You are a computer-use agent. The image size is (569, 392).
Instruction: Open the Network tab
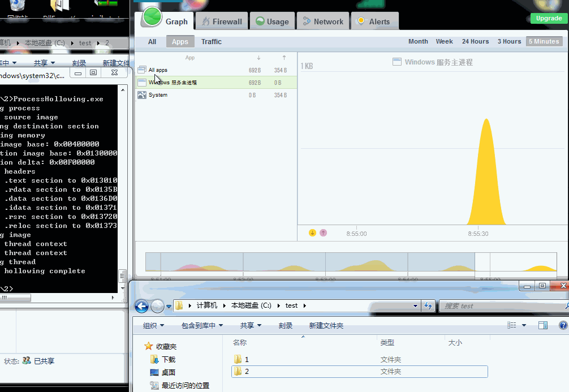tap(323, 21)
